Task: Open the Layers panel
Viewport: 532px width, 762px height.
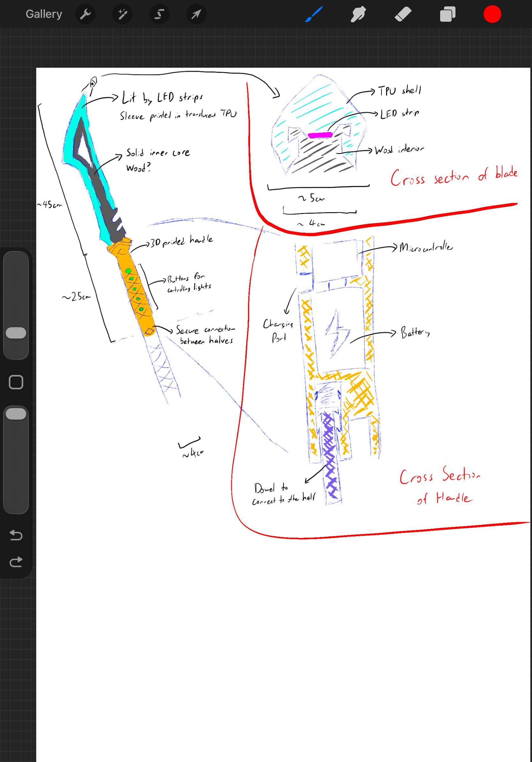Action: tap(447, 14)
